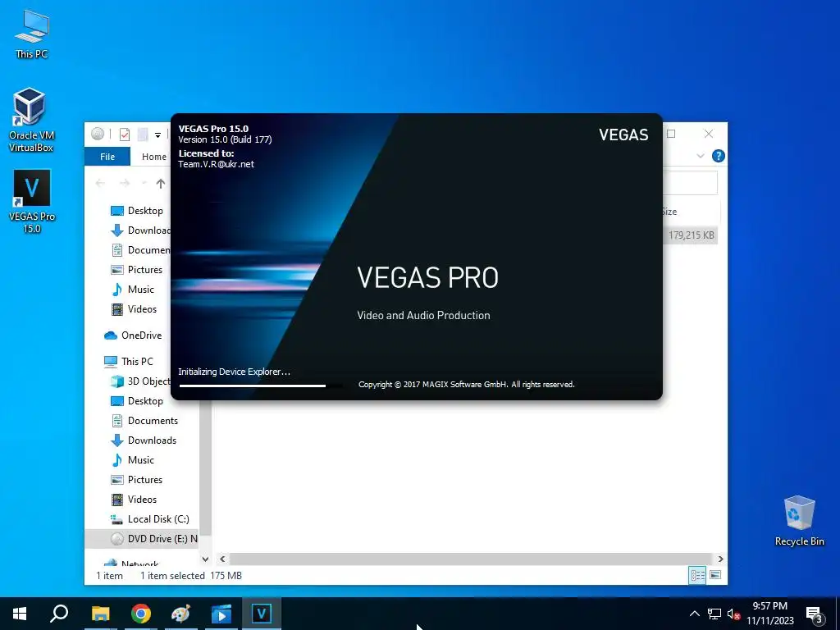This screenshot has width=840, height=630.
Task: Open Oracle VM VirtualBox desktop shortcut
Action: (x=30, y=120)
